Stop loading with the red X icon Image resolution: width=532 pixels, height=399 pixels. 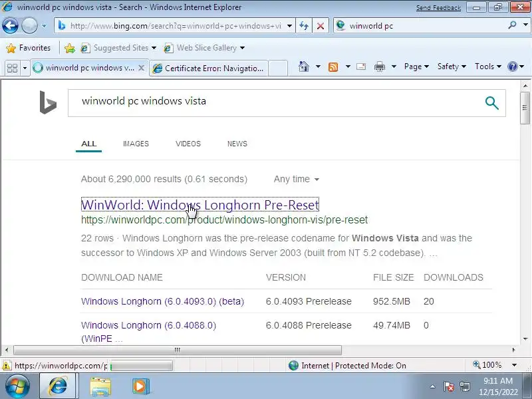click(320, 26)
